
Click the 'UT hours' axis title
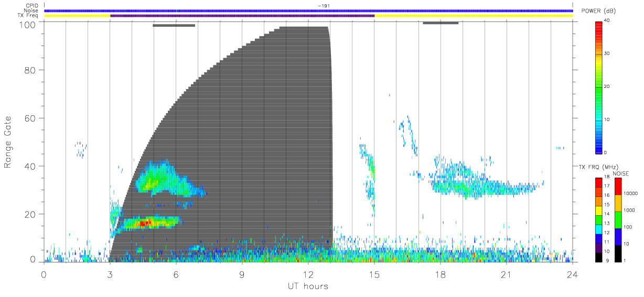tap(308, 287)
